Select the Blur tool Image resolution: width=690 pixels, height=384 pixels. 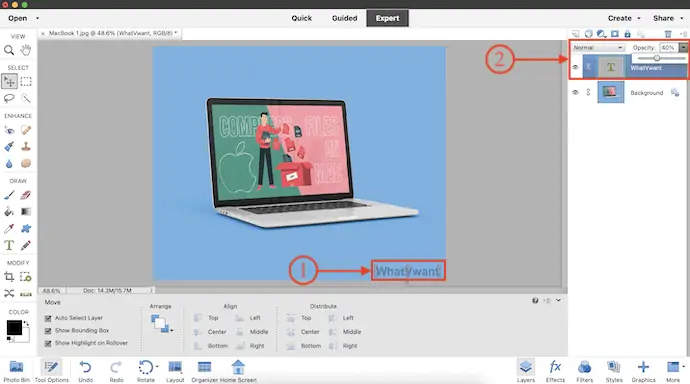(9, 164)
